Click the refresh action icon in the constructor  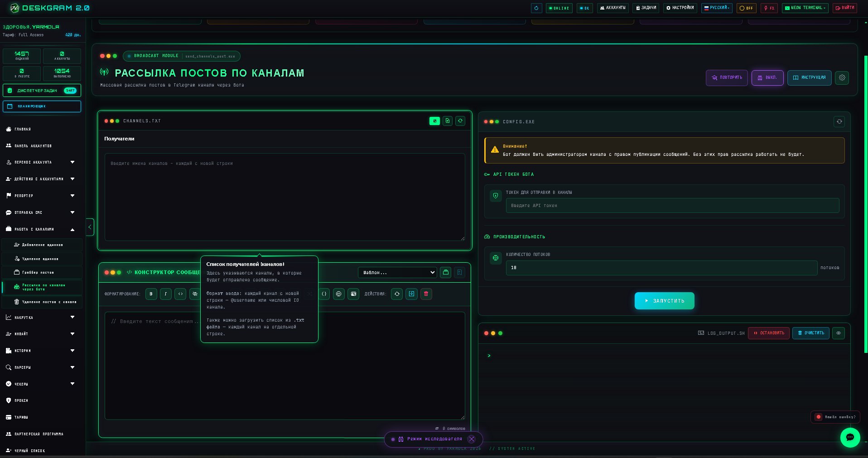(397, 294)
